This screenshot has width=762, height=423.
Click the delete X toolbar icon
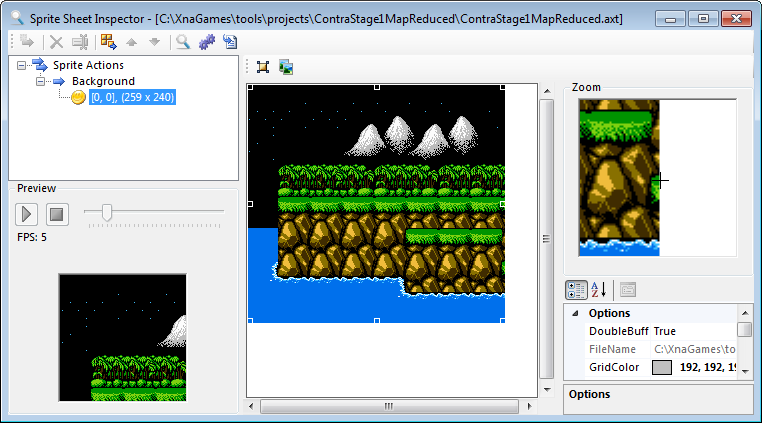[x=56, y=42]
